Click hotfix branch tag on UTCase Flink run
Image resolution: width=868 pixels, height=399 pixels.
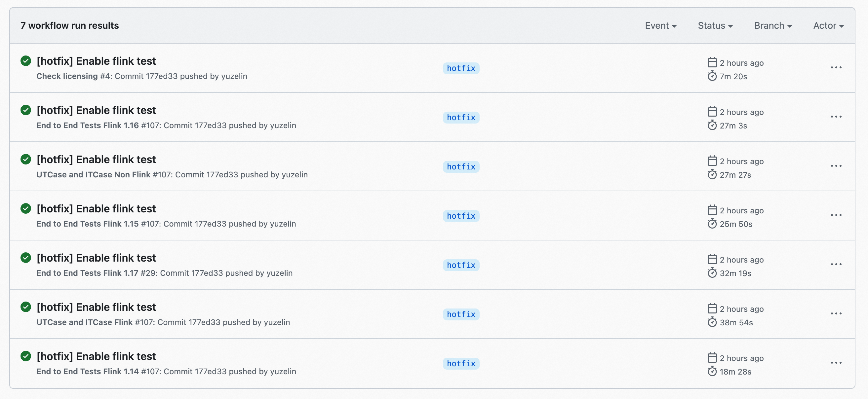pyautogui.click(x=461, y=314)
